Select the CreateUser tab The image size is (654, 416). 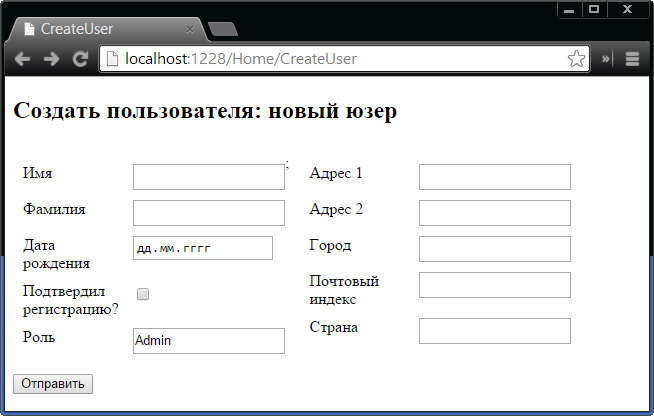(108, 29)
